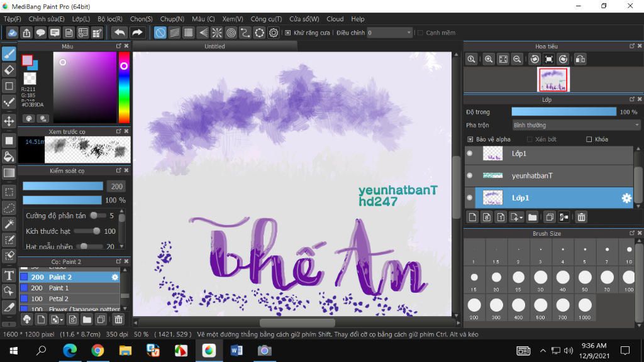
Task: Toggle Cạnh mềm checkbox
Action: pos(421,33)
